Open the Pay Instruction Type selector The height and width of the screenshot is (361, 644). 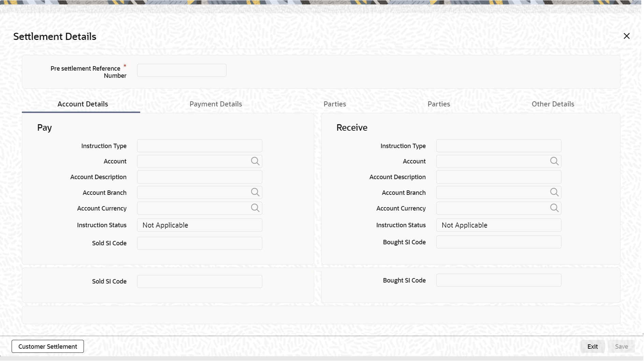pyautogui.click(x=199, y=145)
